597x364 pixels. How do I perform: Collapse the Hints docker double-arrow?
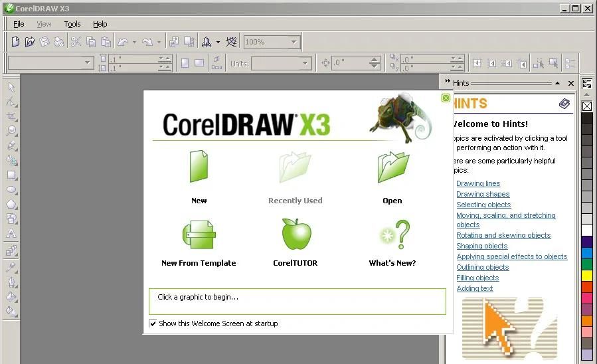tap(448, 81)
